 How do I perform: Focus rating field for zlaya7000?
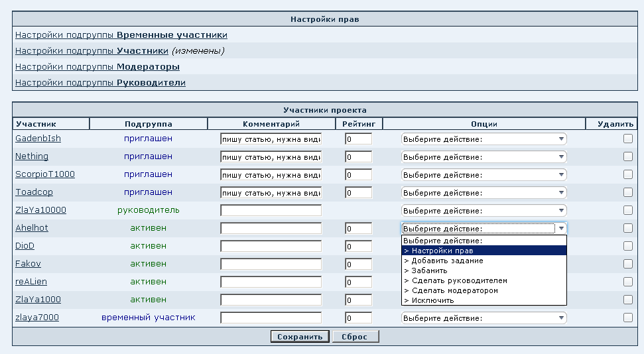coord(359,318)
